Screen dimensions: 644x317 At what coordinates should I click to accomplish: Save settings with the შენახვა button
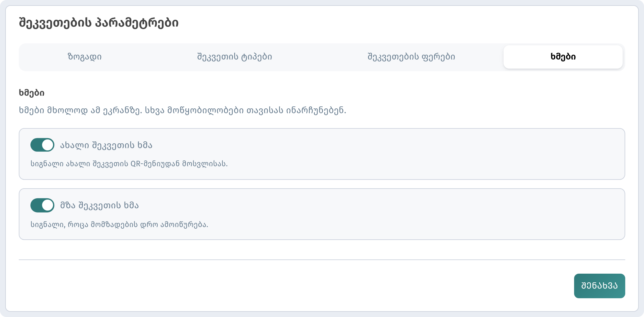599,286
